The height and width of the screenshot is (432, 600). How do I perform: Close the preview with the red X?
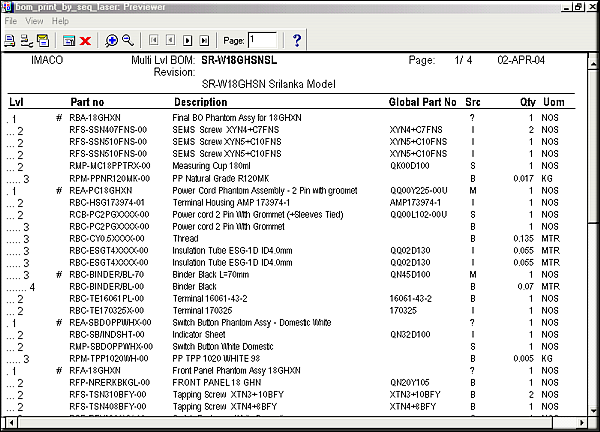click(86, 40)
